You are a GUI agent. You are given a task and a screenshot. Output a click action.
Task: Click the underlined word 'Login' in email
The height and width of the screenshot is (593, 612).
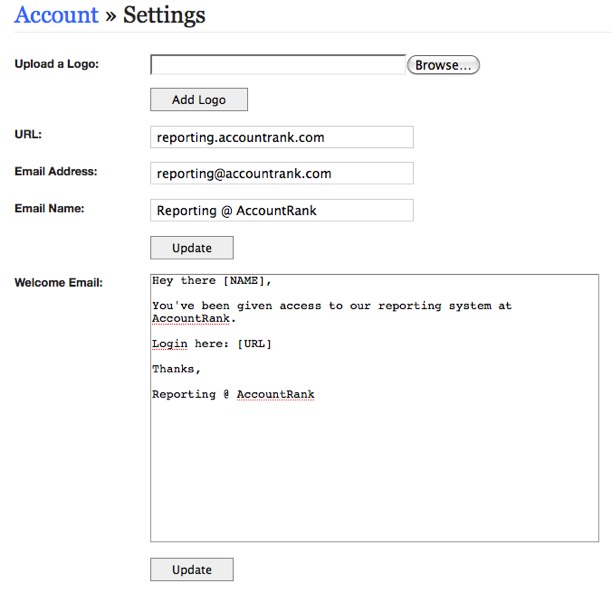(170, 344)
